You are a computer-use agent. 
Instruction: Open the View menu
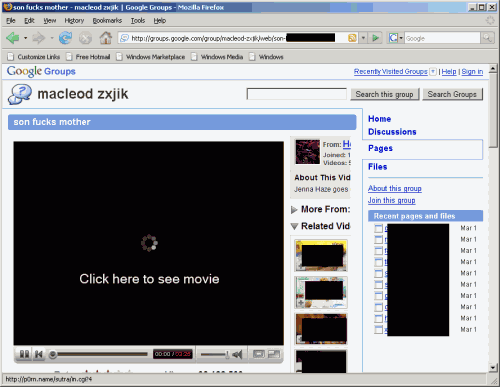[50, 21]
